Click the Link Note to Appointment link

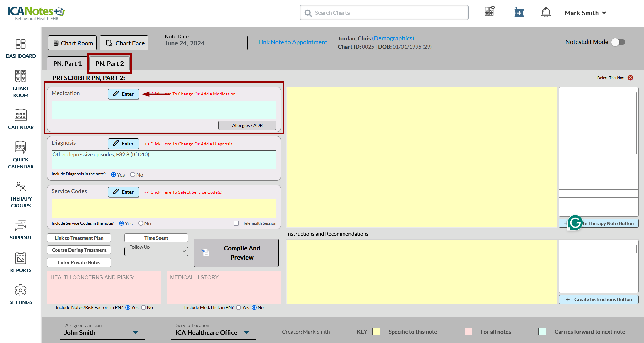point(292,42)
